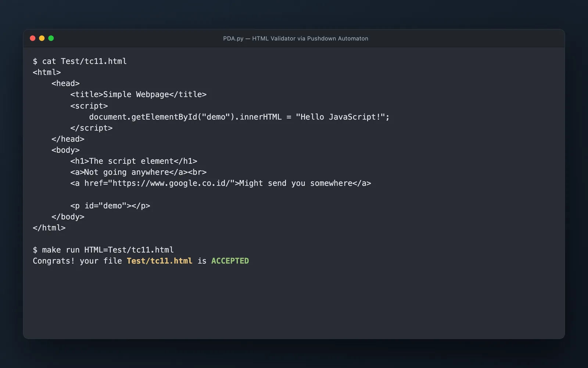Click the '<a>Not going anywhere</a><br>' line

(x=138, y=172)
